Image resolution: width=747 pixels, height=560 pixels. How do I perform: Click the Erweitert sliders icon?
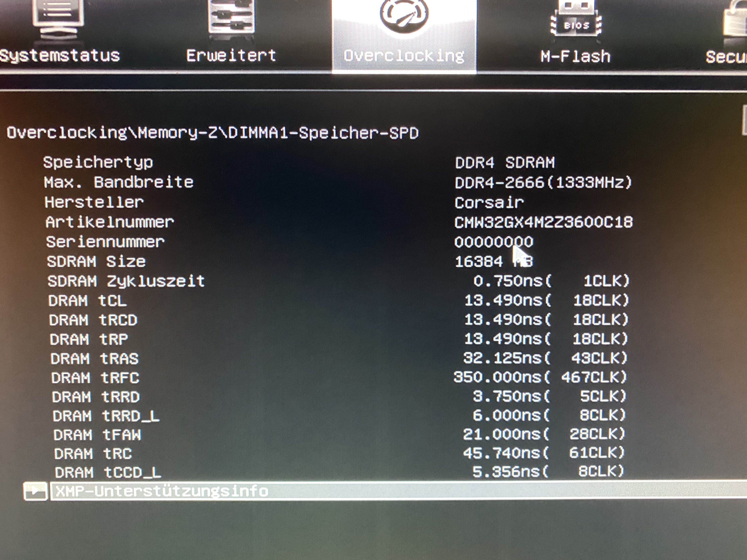232,16
